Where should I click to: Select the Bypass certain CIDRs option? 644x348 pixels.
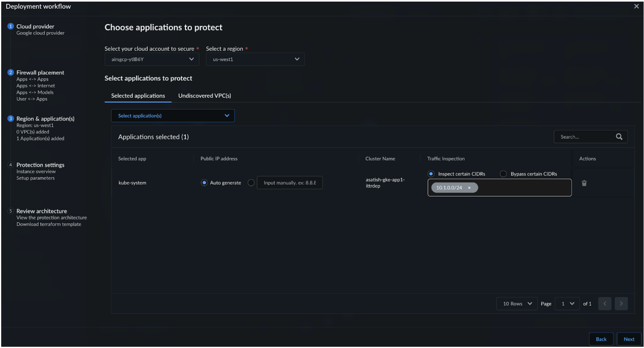click(x=503, y=174)
